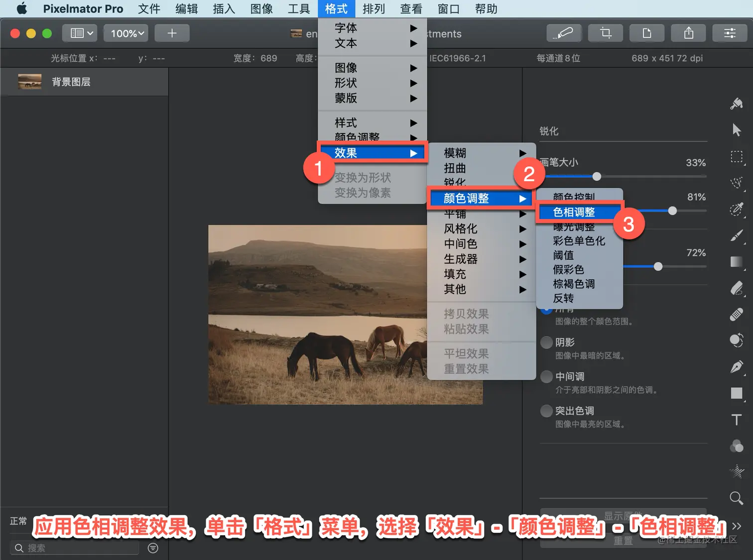Viewport: 753px width, 560px height.
Task: Choose 彩色单色化 effect
Action: [x=579, y=241]
